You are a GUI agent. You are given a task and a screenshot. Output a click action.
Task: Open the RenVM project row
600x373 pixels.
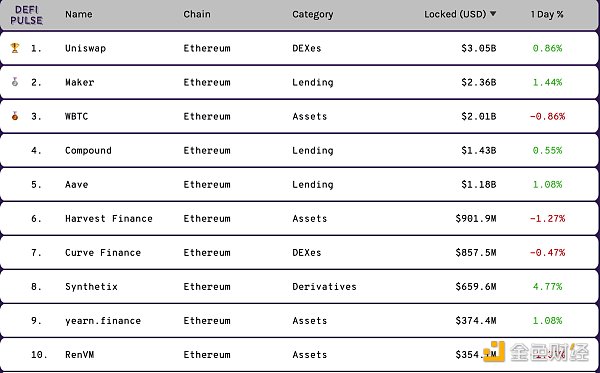tap(299, 355)
